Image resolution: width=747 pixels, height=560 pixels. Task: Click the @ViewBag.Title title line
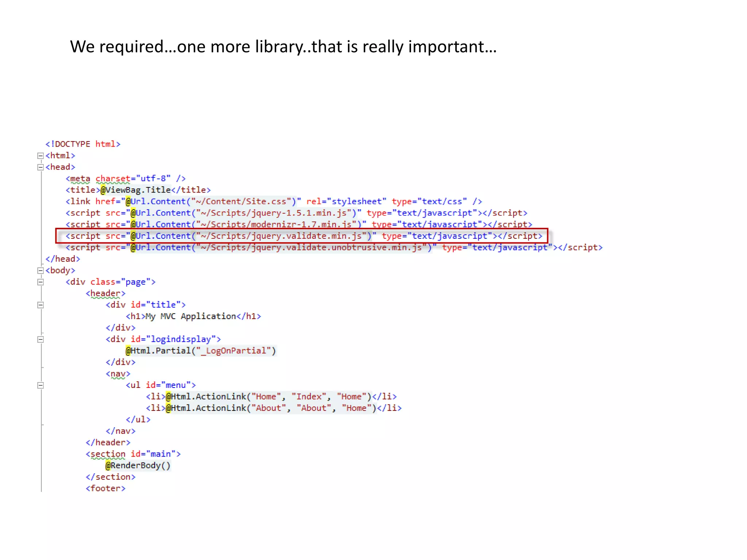[x=138, y=190]
